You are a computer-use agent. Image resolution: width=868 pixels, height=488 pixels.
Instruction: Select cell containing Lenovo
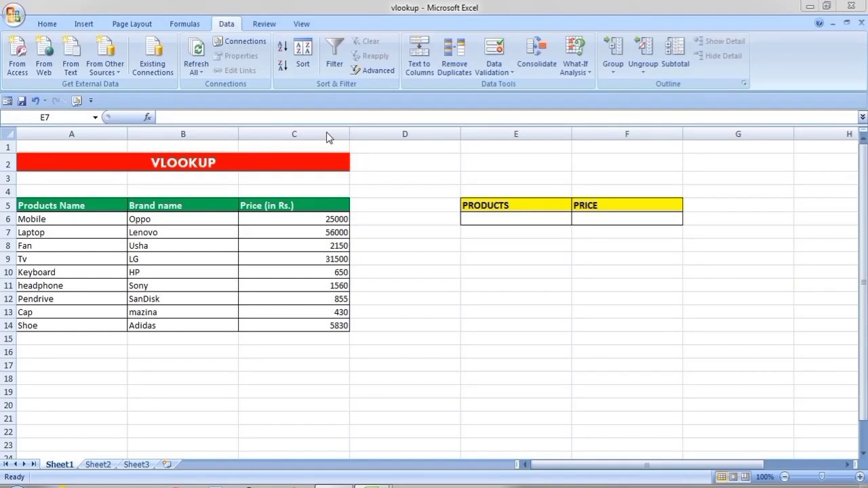pos(183,232)
